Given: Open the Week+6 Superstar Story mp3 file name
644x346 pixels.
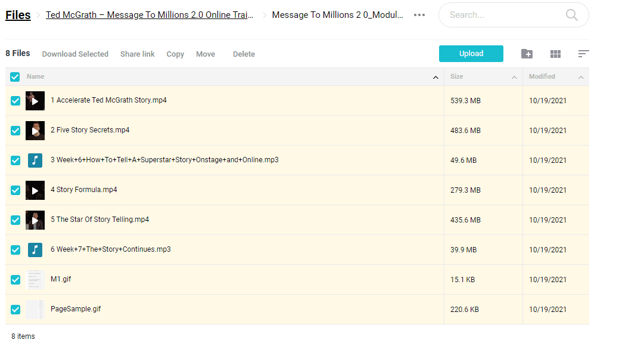Looking at the screenshot, I should tap(164, 160).
